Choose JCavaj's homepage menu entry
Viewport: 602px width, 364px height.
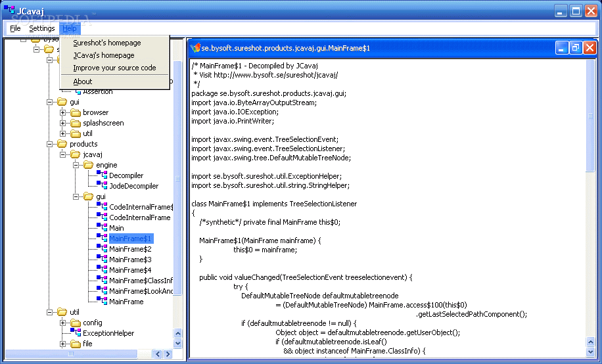(x=114, y=55)
